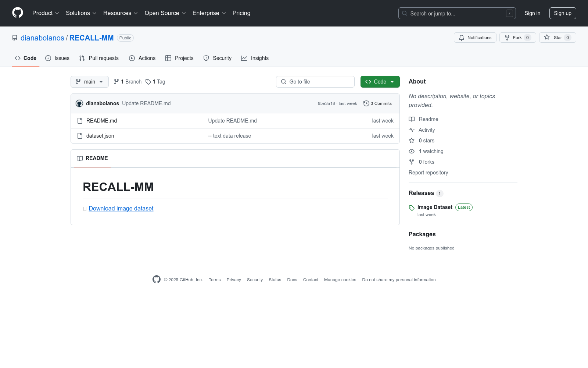Open dianabolanos user profile link
The width and height of the screenshot is (588, 368).
(42, 38)
